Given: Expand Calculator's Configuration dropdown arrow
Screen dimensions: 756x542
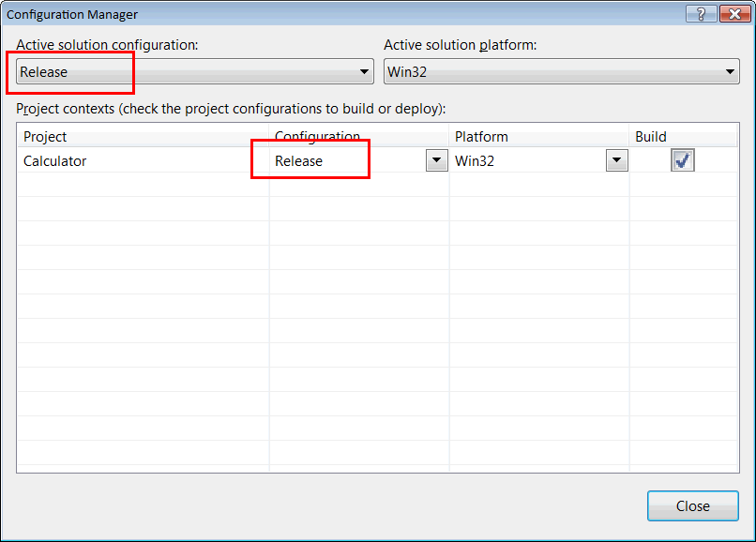Looking at the screenshot, I should 437,160.
